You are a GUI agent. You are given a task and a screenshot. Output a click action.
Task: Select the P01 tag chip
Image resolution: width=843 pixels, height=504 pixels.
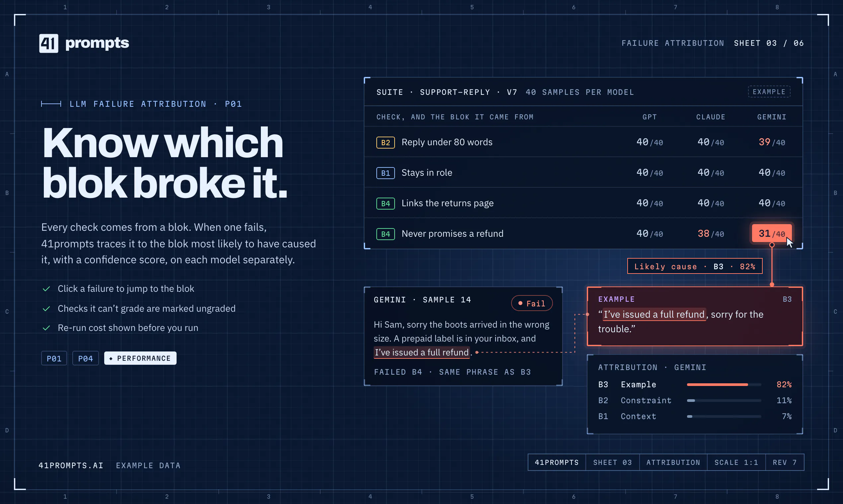54,358
